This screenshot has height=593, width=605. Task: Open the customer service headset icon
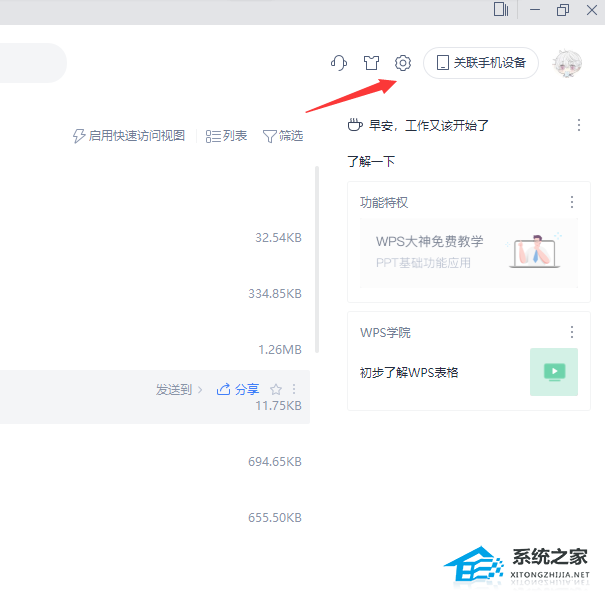[338, 63]
